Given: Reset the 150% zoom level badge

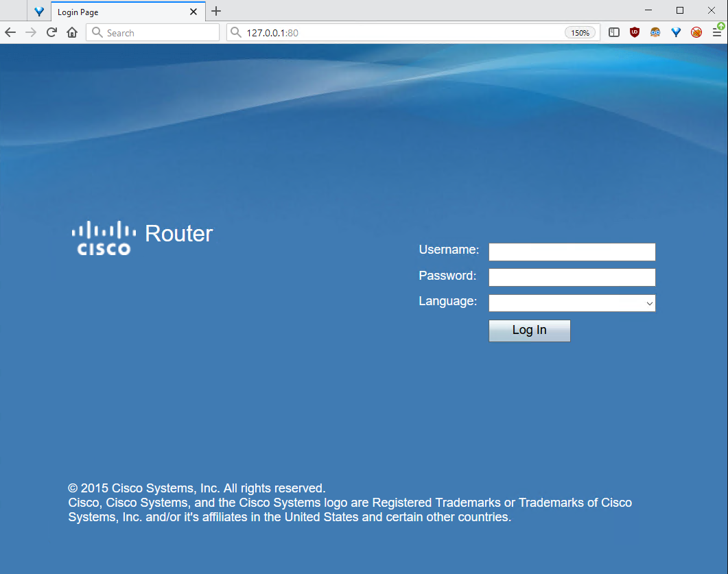Looking at the screenshot, I should coord(580,33).
